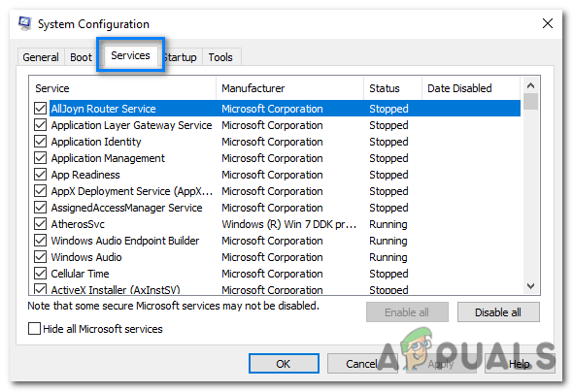Click Windows (R) Win 7 DDK manufacturer cell
Image resolution: width=573 pixels, height=392 pixels.
[289, 224]
